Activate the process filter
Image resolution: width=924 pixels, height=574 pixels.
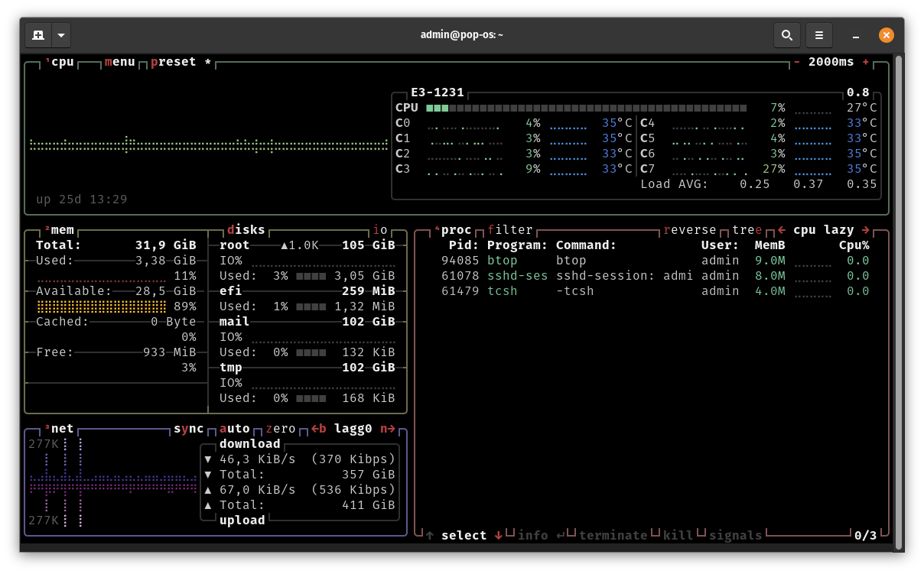click(510, 230)
